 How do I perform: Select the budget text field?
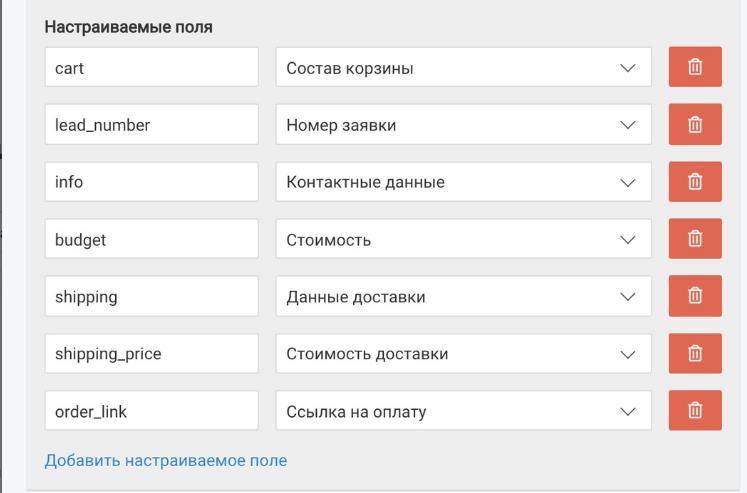click(x=151, y=239)
